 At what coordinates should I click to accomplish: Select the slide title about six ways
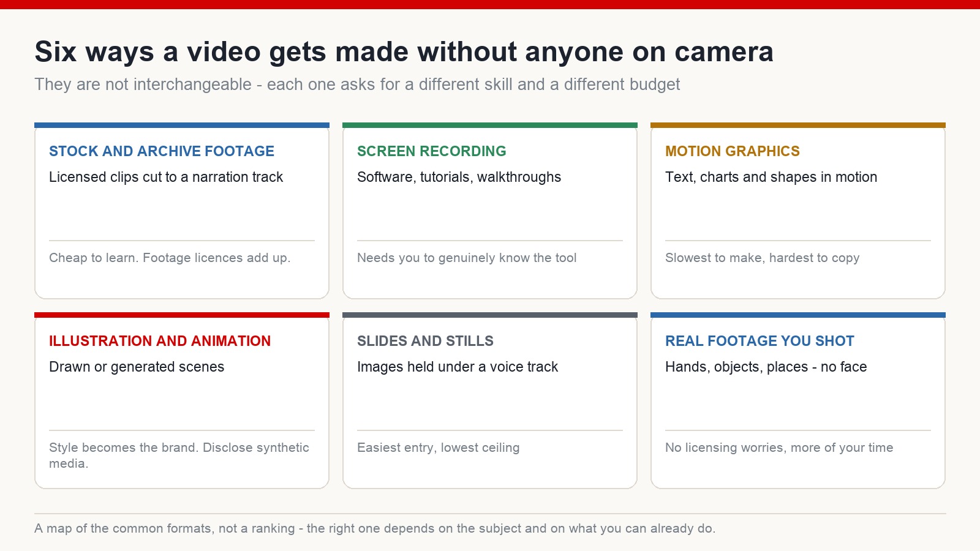click(404, 52)
